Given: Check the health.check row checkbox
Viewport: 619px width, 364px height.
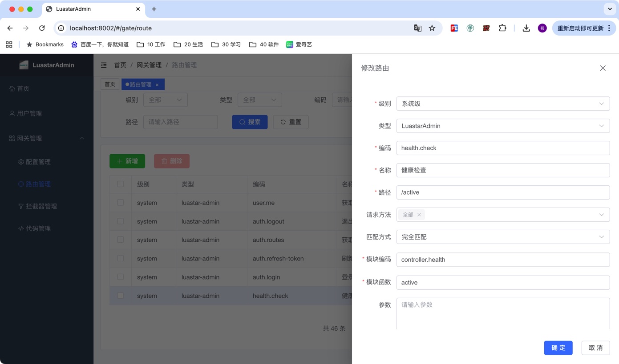Looking at the screenshot, I should 120,296.
